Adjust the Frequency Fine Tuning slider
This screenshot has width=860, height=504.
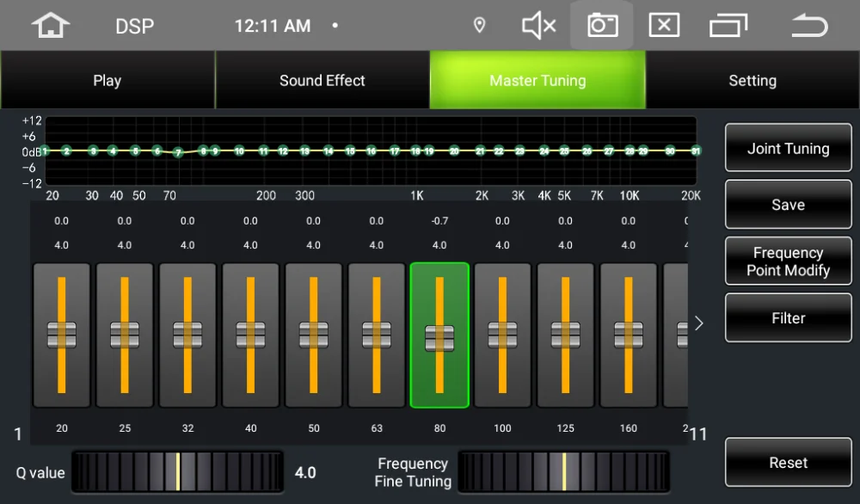[565, 472]
